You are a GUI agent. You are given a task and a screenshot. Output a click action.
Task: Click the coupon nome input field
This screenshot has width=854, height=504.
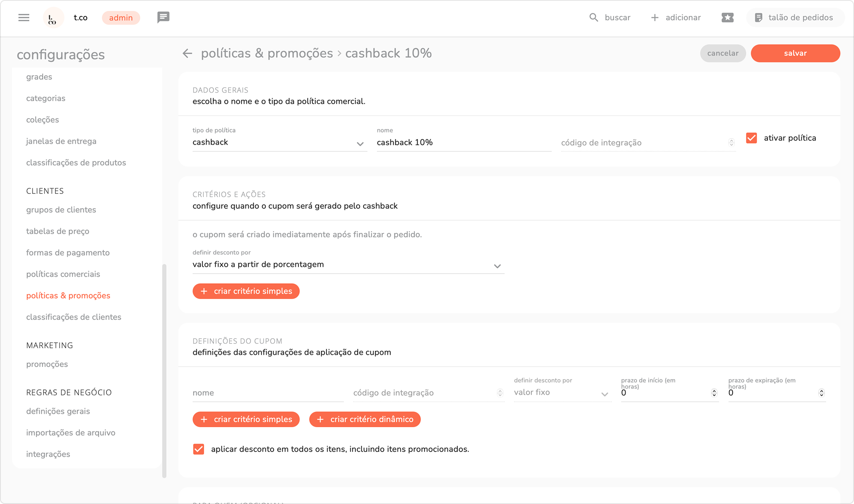pos(268,393)
